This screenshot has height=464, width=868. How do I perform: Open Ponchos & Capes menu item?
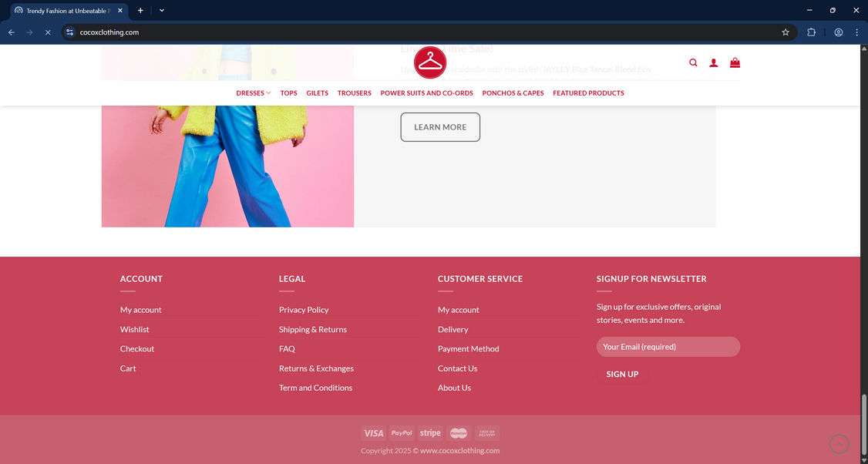(x=513, y=93)
